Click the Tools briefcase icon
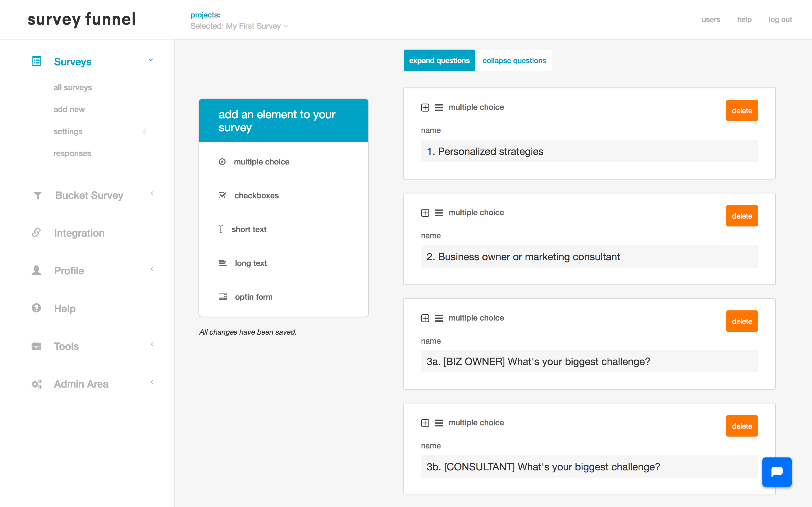This screenshot has height=507, width=812. (x=36, y=346)
